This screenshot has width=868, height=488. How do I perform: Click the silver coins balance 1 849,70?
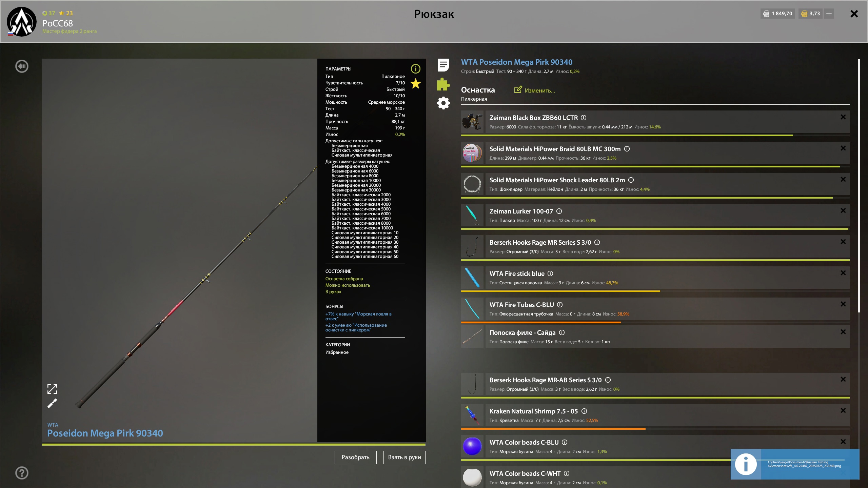(778, 14)
